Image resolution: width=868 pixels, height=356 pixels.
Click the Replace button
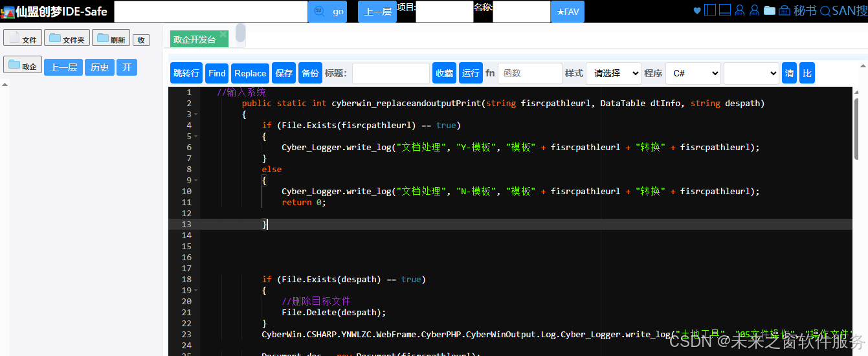click(x=250, y=73)
